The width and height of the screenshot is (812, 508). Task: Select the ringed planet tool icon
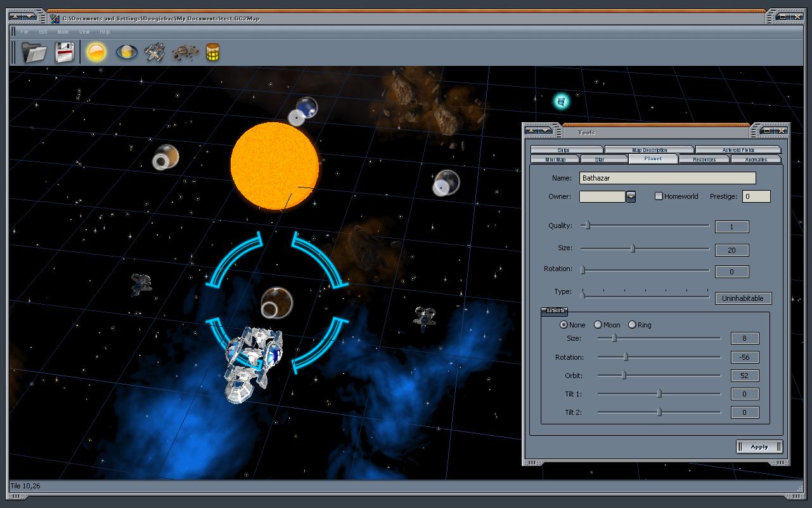(127, 52)
